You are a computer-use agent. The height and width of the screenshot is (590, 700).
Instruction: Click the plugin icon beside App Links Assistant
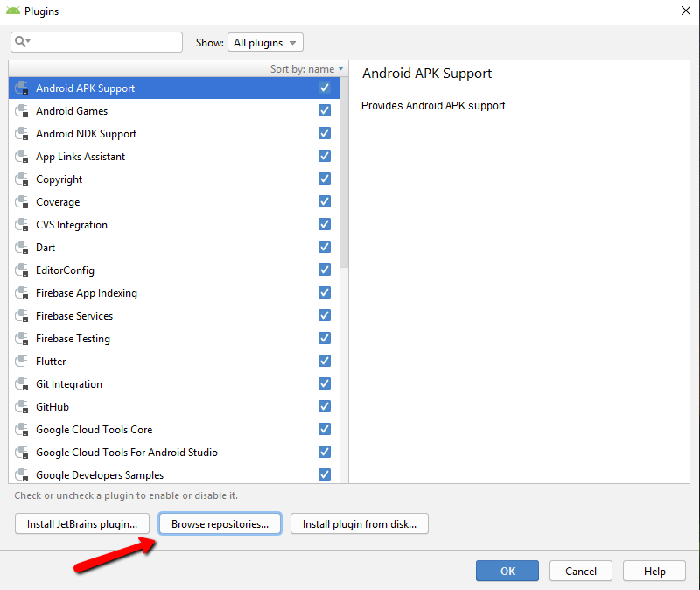point(21,157)
